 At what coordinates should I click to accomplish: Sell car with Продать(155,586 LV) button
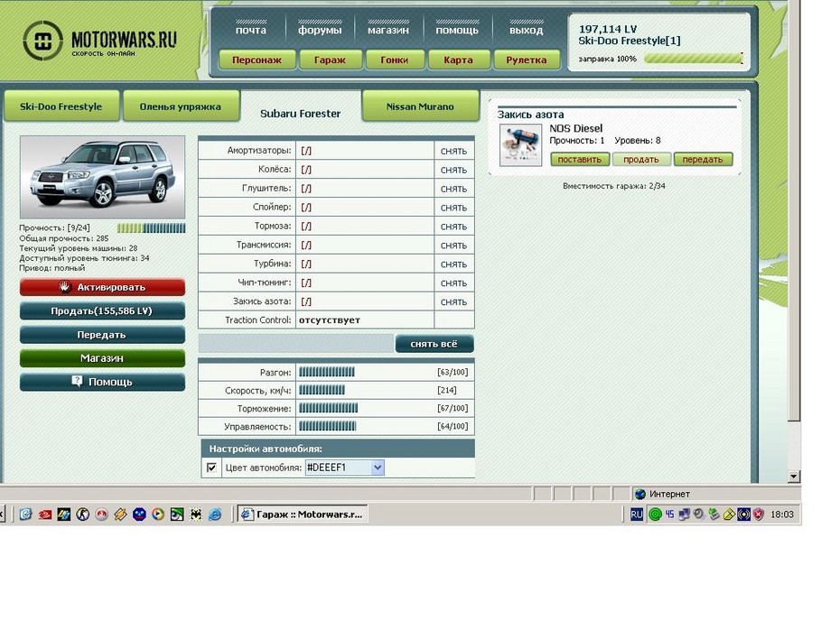point(102,311)
